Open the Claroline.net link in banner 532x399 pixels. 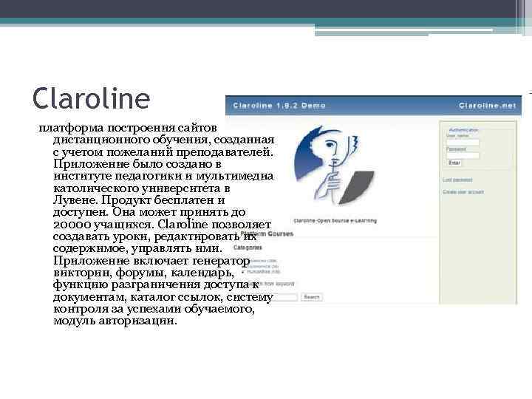pyautogui.click(x=487, y=106)
